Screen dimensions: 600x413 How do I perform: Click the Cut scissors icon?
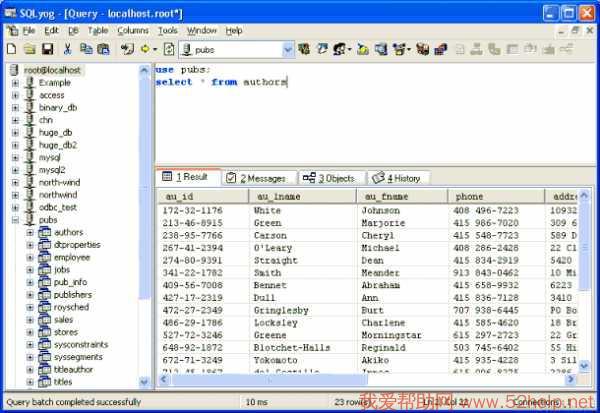(x=67, y=48)
